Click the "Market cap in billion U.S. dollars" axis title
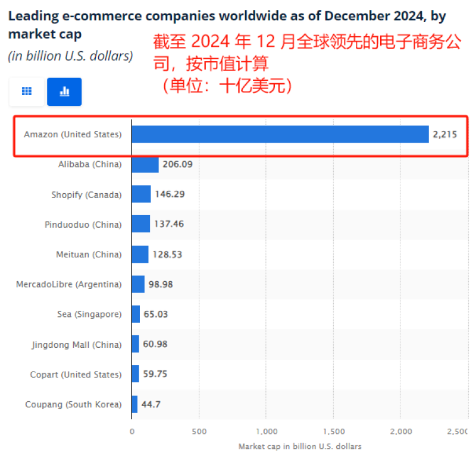This screenshot has height=453, width=476. (x=300, y=446)
